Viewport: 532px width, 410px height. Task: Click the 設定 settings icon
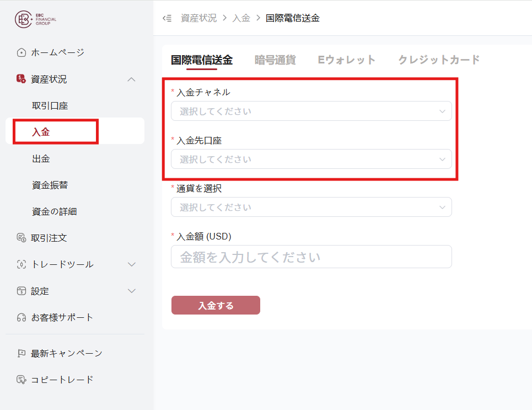(22, 291)
